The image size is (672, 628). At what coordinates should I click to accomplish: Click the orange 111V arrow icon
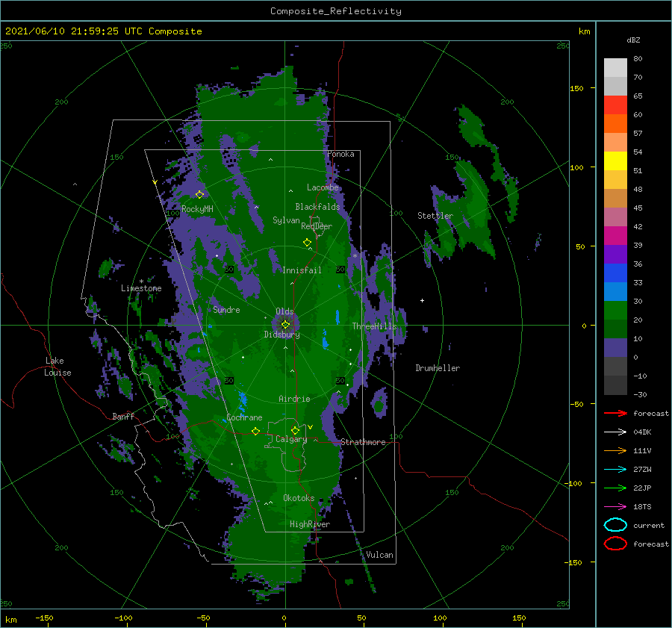click(x=615, y=450)
